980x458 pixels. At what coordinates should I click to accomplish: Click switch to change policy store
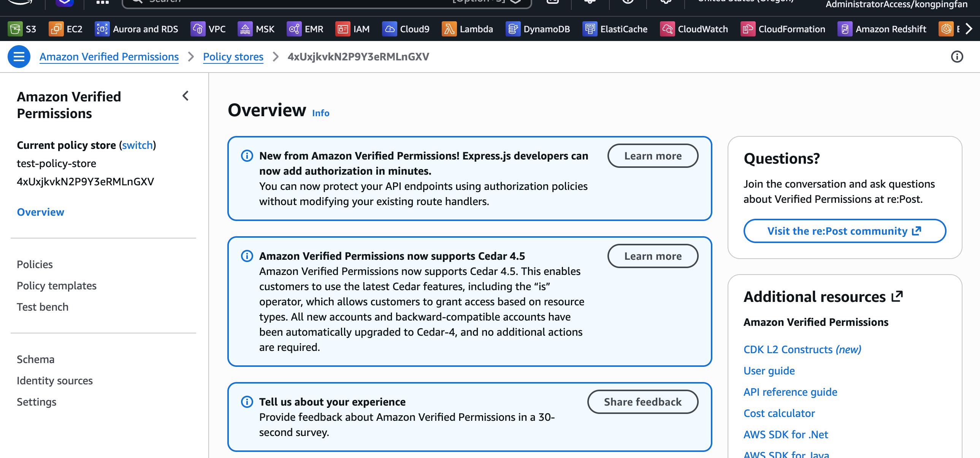point(137,145)
